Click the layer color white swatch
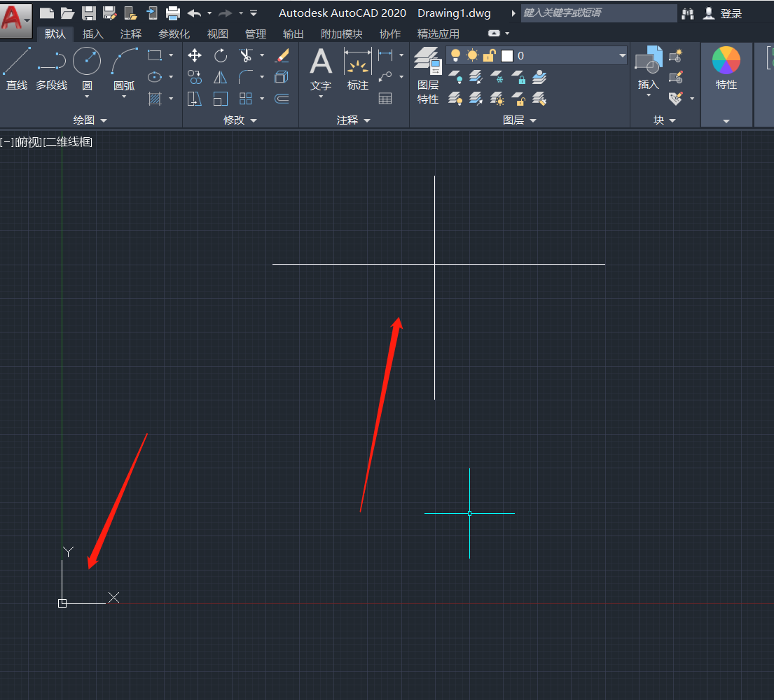 507,55
